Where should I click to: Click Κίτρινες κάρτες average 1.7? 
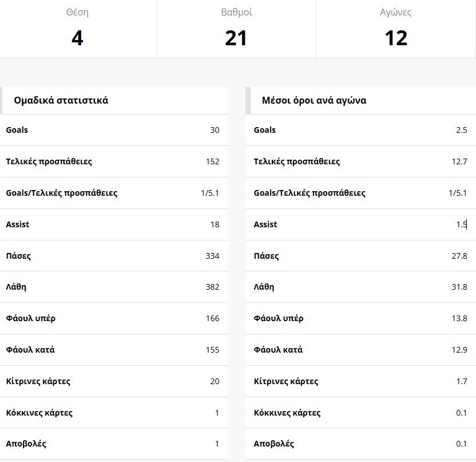click(x=462, y=381)
